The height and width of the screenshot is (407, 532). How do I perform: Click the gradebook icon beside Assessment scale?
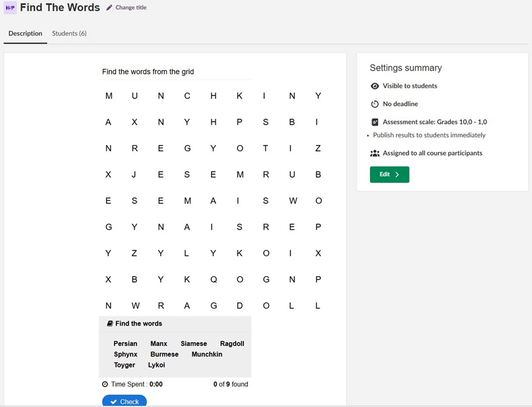374,122
